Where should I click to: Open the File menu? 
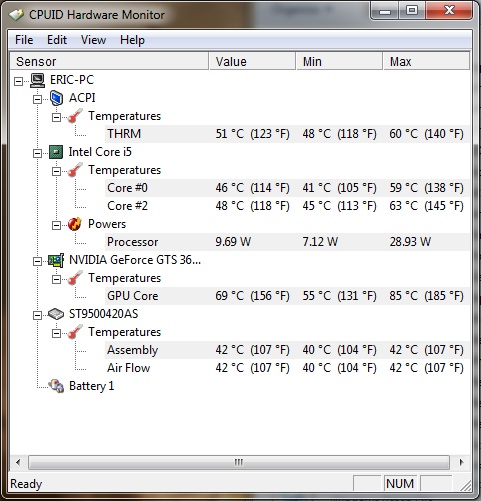click(24, 40)
